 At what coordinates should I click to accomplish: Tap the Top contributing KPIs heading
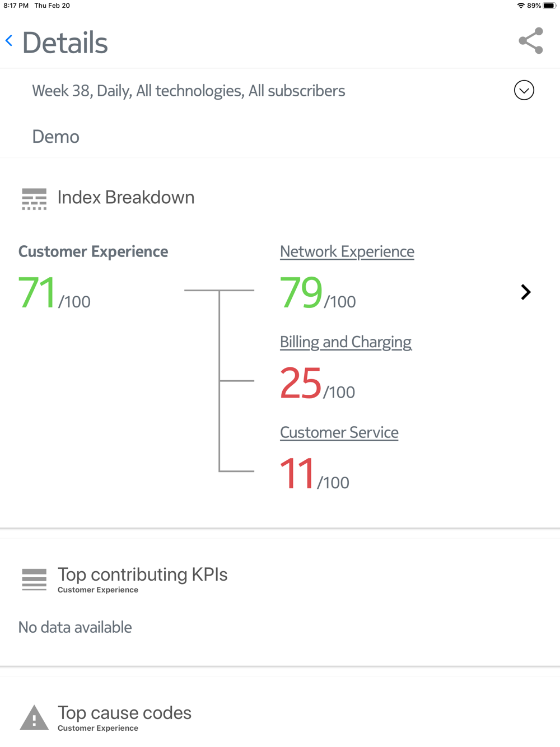click(x=143, y=575)
